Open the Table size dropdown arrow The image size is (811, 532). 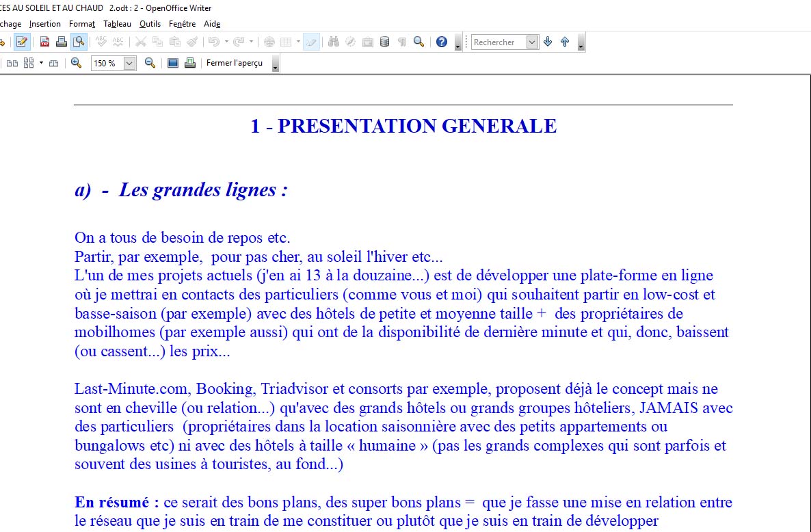click(x=298, y=42)
